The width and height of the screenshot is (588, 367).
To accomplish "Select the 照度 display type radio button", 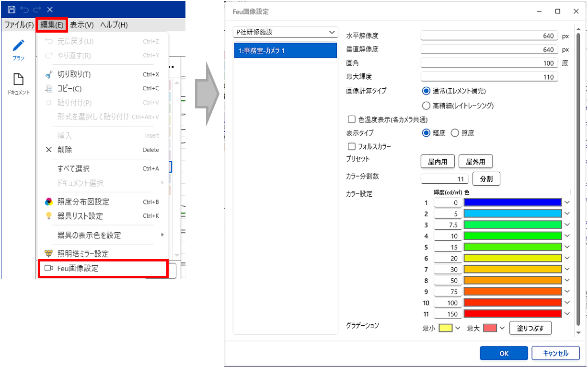I will pyautogui.click(x=455, y=133).
